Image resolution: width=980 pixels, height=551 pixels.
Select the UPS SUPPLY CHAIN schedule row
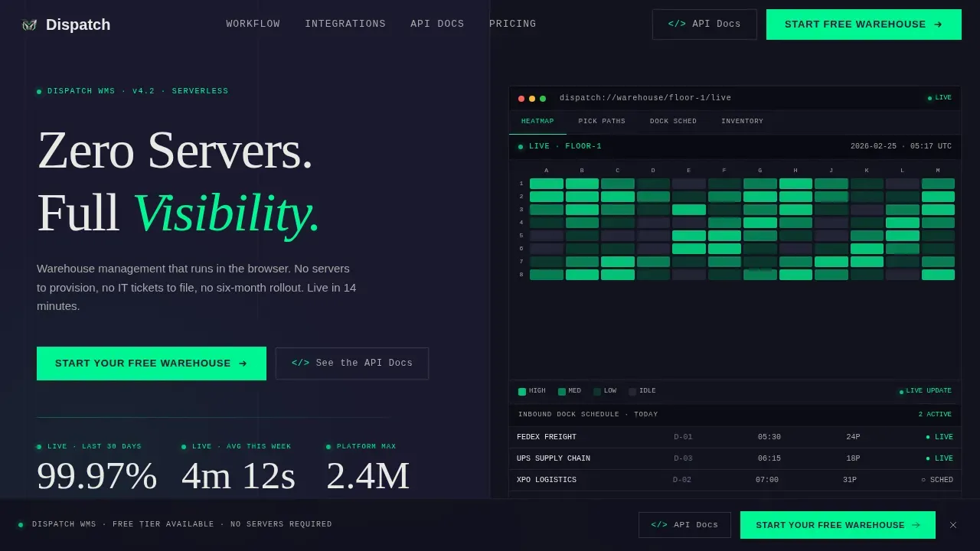[735, 458]
